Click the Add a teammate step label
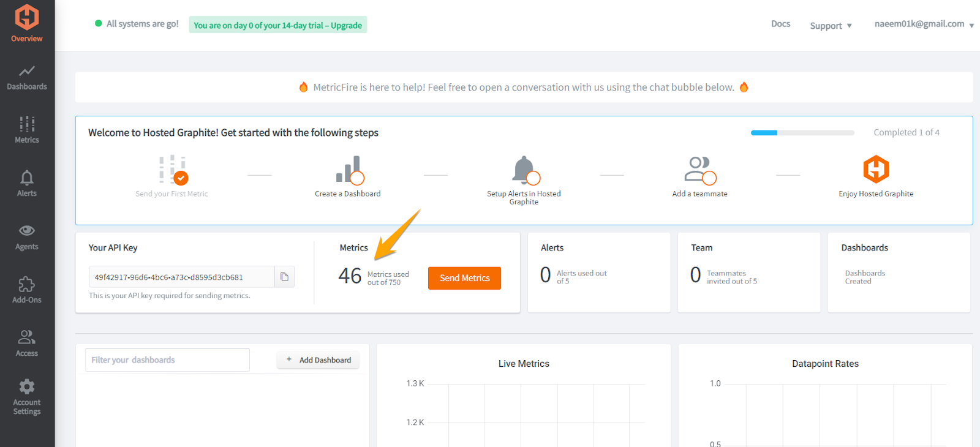The width and height of the screenshot is (980, 447). (x=699, y=193)
